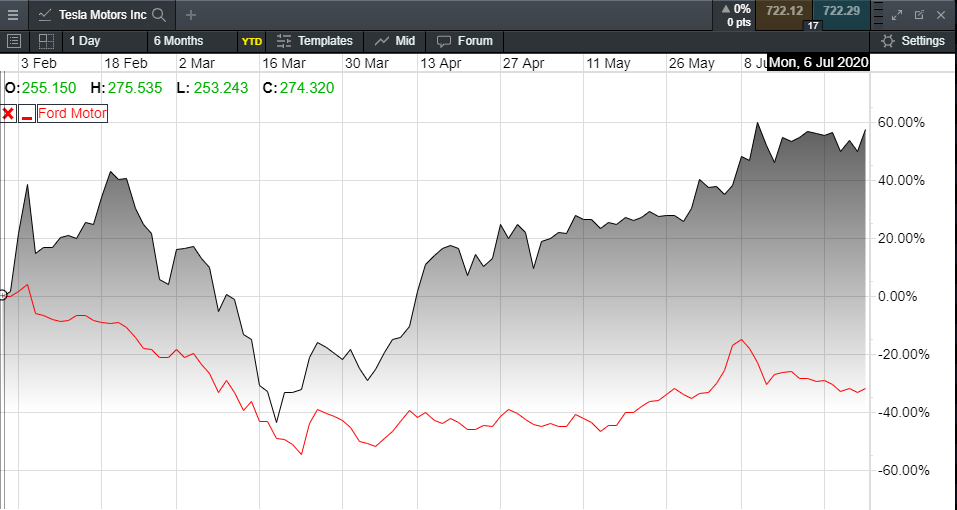Click the zero baseline circle marker

coord(3,295)
